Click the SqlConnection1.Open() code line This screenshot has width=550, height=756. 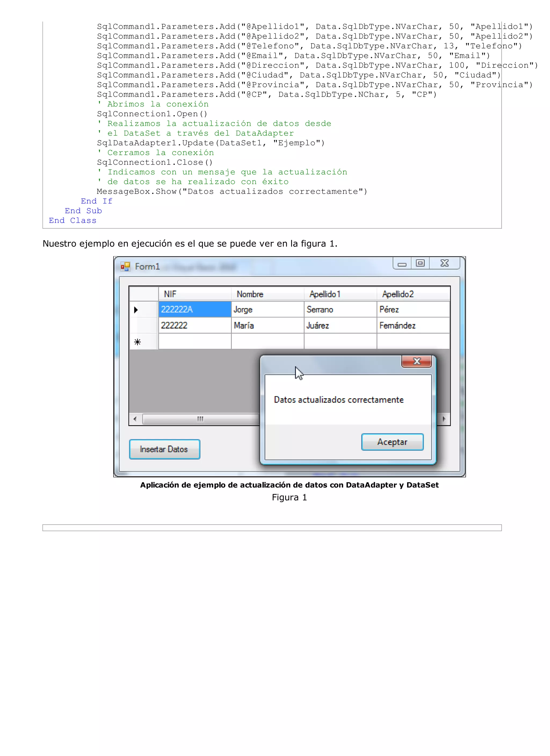tap(153, 114)
